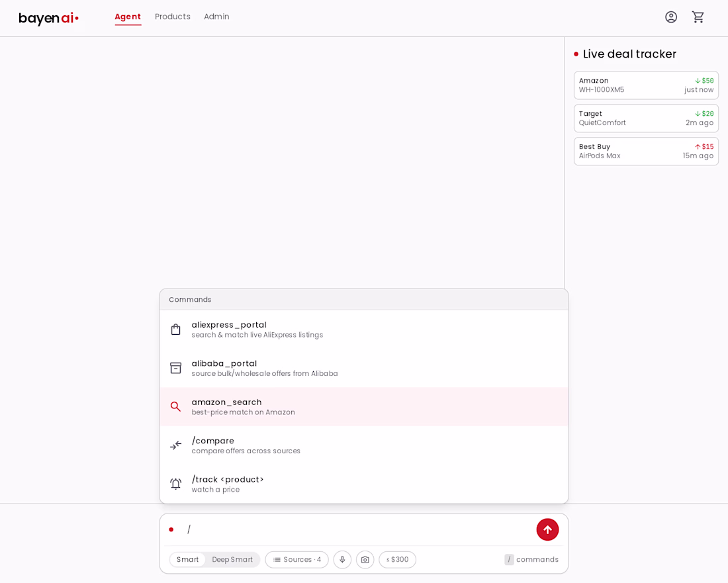Choose the /compare command
The width and height of the screenshot is (728, 583).
click(364, 445)
